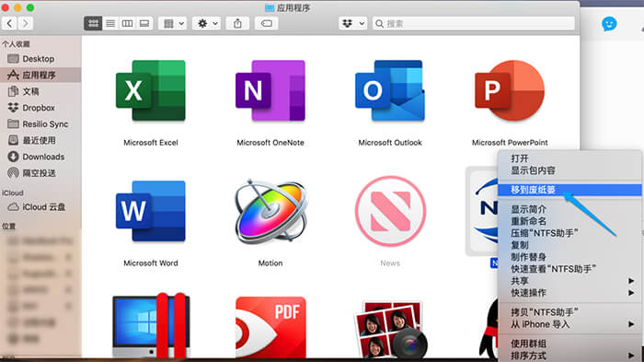Open Microsoft PowerPoint app icon
This screenshot has height=362, width=644.
[x=510, y=90]
